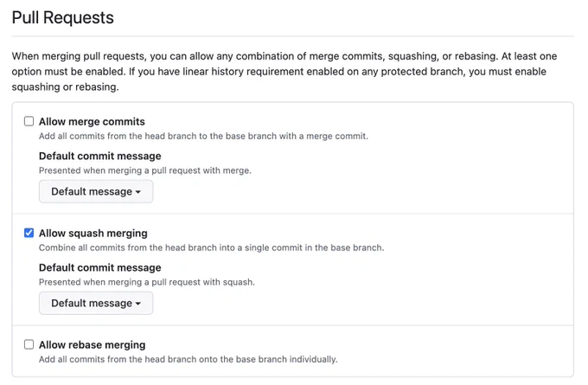Click the Pull Requests section heading

[x=62, y=17]
